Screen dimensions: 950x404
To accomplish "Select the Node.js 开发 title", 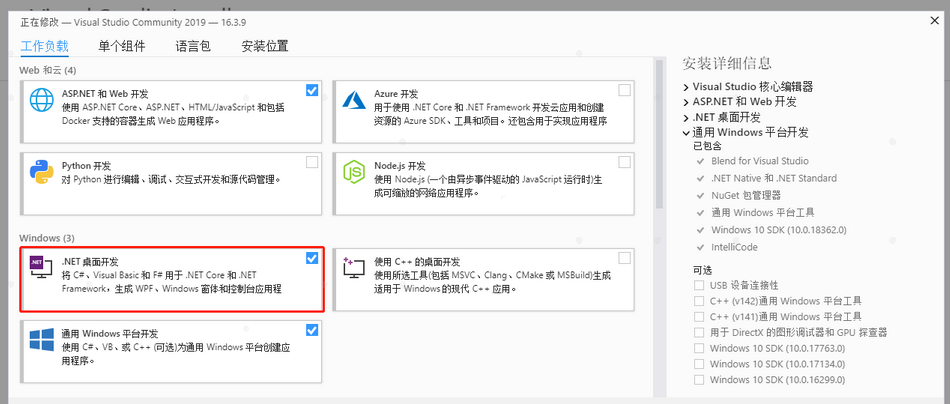I will 400,165.
